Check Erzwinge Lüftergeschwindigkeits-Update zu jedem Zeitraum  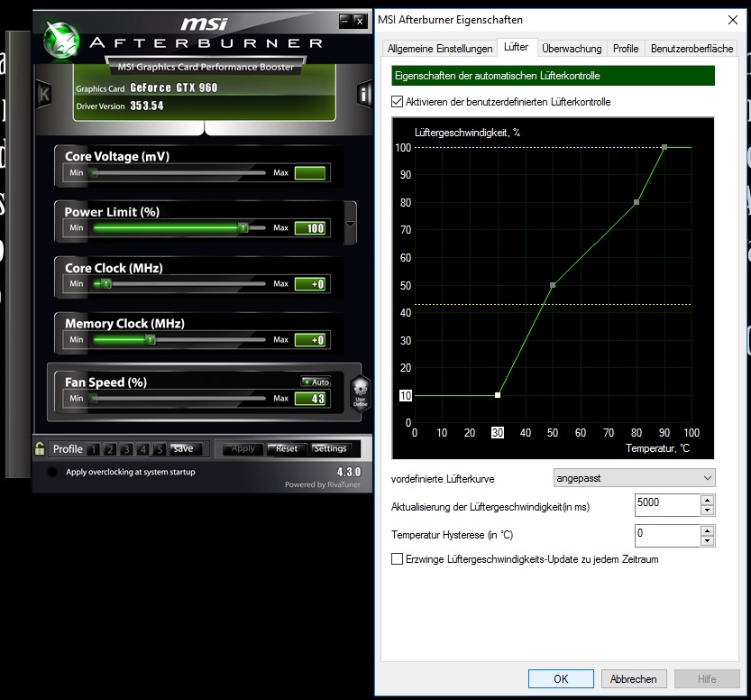pyautogui.click(x=397, y=559)
